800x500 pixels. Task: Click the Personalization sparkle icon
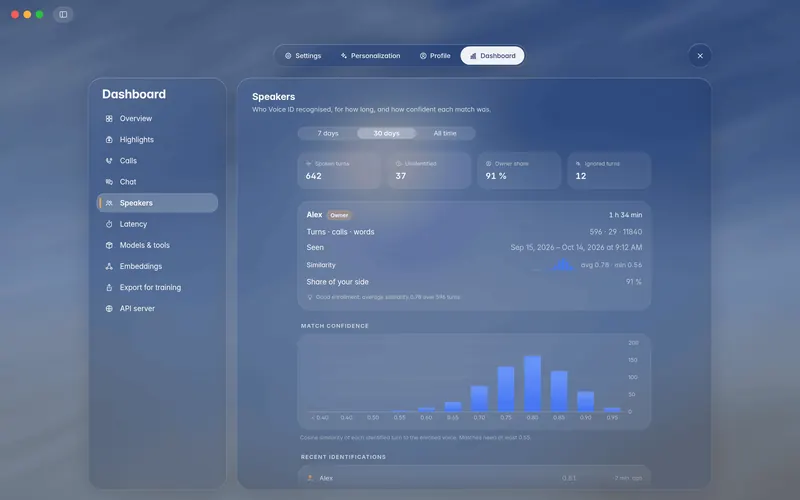point(344,56)
